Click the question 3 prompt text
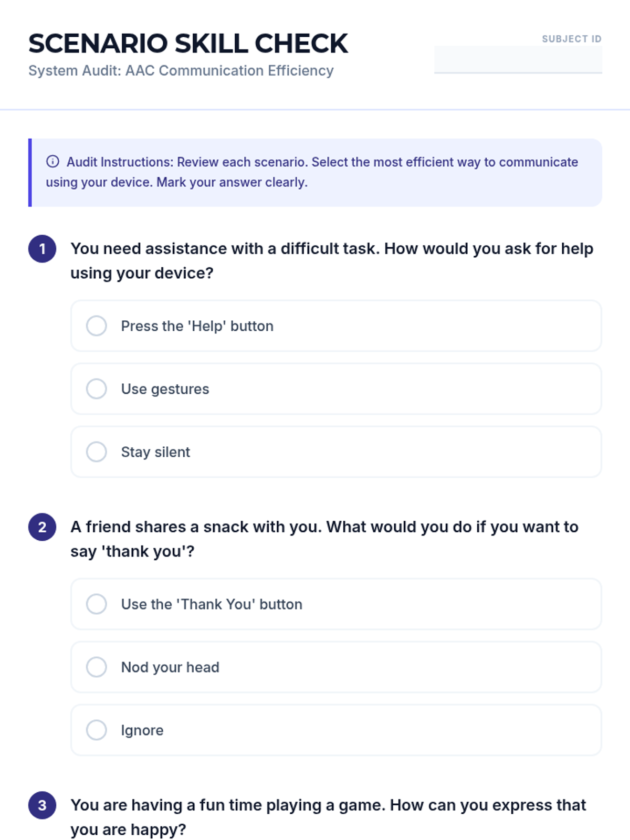 click(x=328, y=817)
